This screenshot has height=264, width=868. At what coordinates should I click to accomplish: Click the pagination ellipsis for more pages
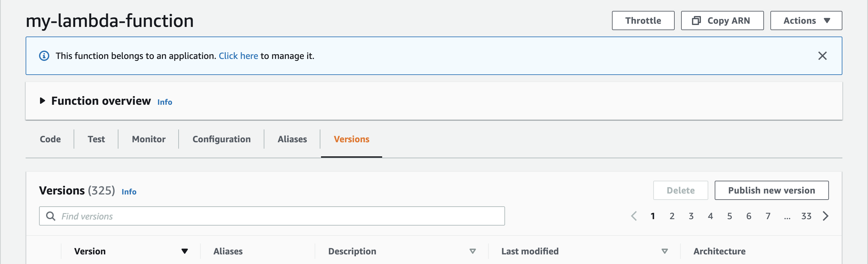(x=787, y=216)
